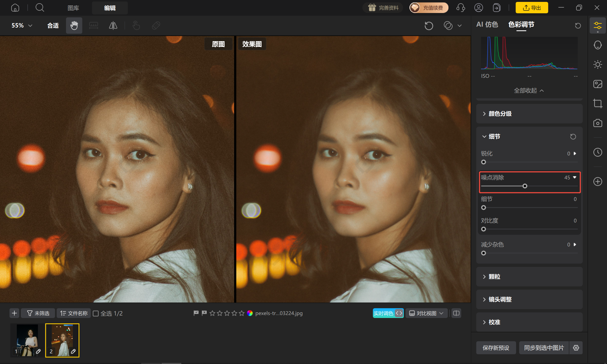The height and width of the screenshot is (364, 607).
Task: Click the undo rotate icon in toolbar
Action: 429,26
